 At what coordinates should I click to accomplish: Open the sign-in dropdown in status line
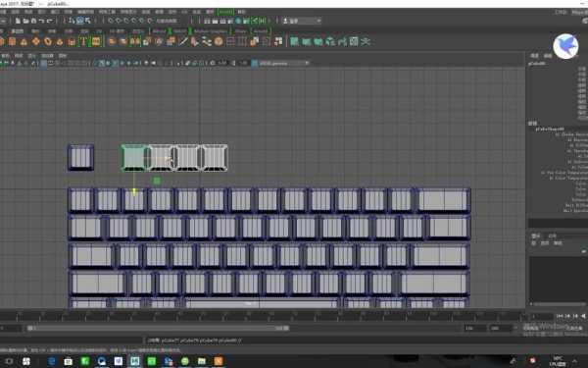[x=302, y=21]
